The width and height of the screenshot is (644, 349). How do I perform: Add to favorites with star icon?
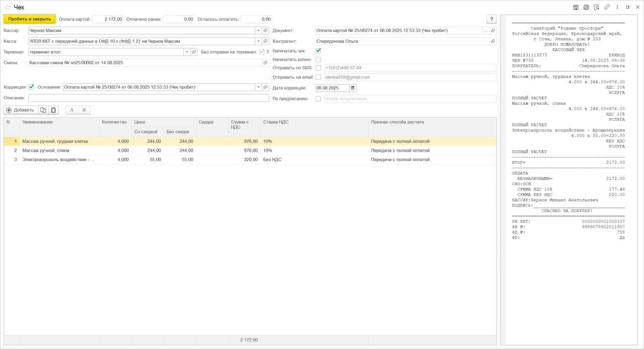[7, 7]
